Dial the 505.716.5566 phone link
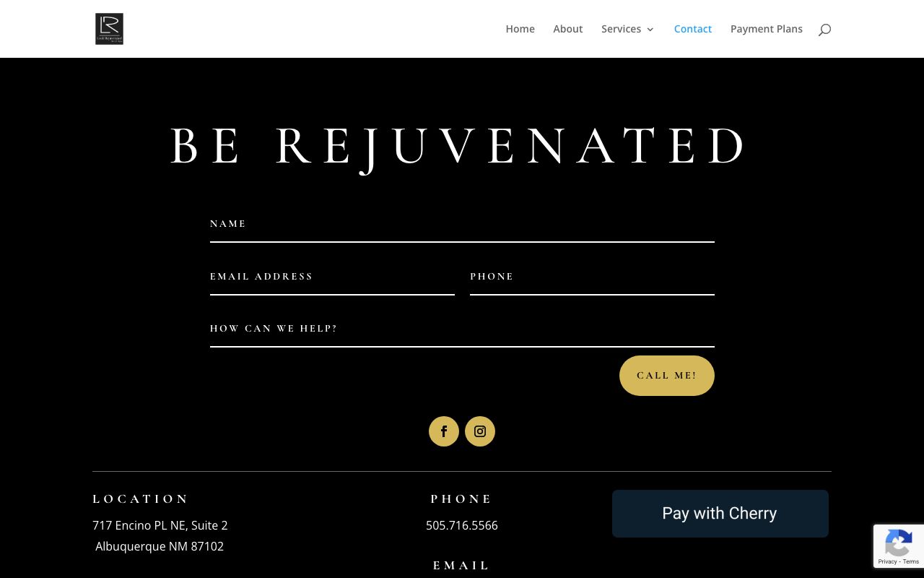 point(462,525)
